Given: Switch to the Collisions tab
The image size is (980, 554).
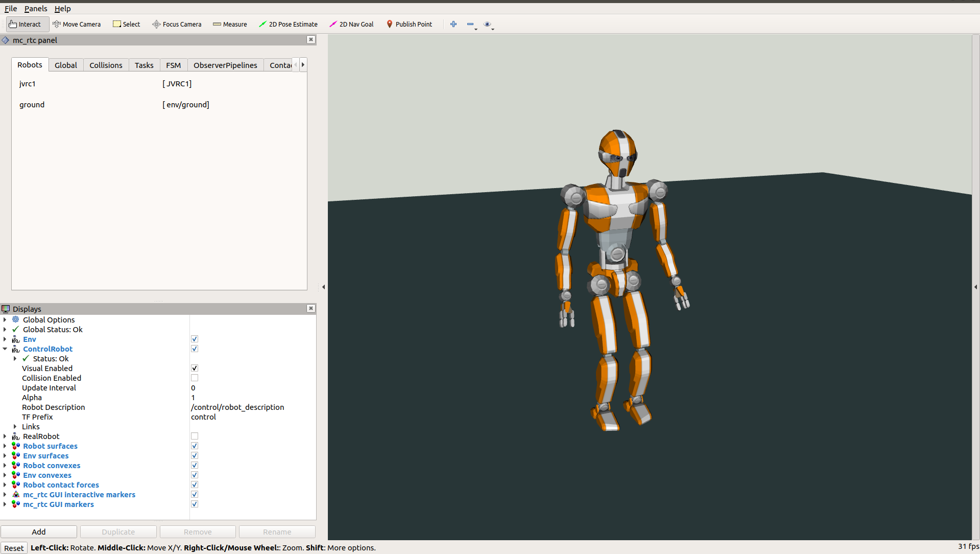Looking at the screenshot, I should coord(106,65).
